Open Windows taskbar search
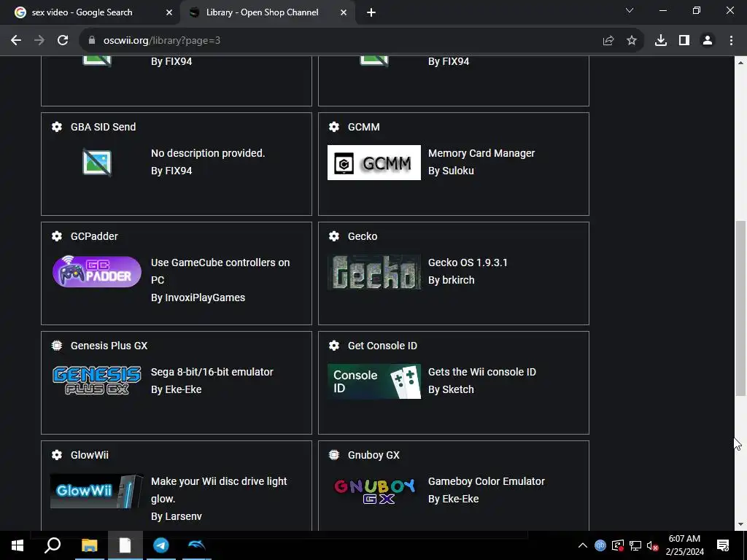Image resolution: width=747 pixels, height=560 pixels. [53, 545]
